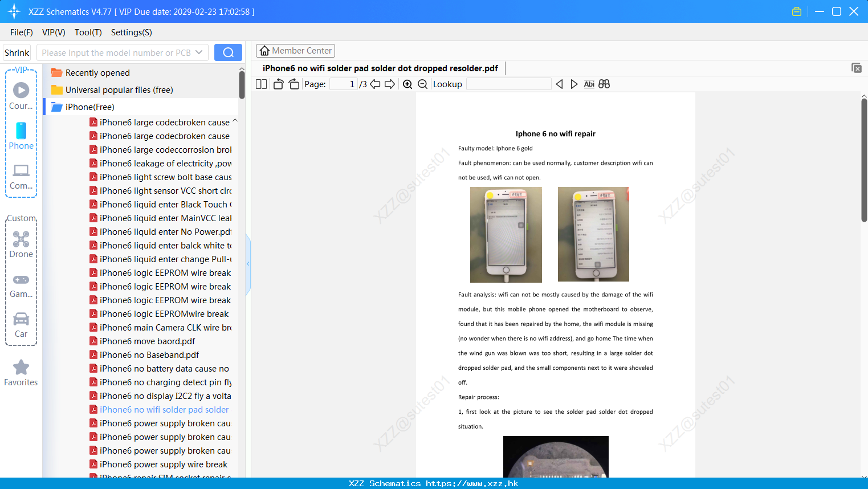Open the Car category

pos(21,325)
